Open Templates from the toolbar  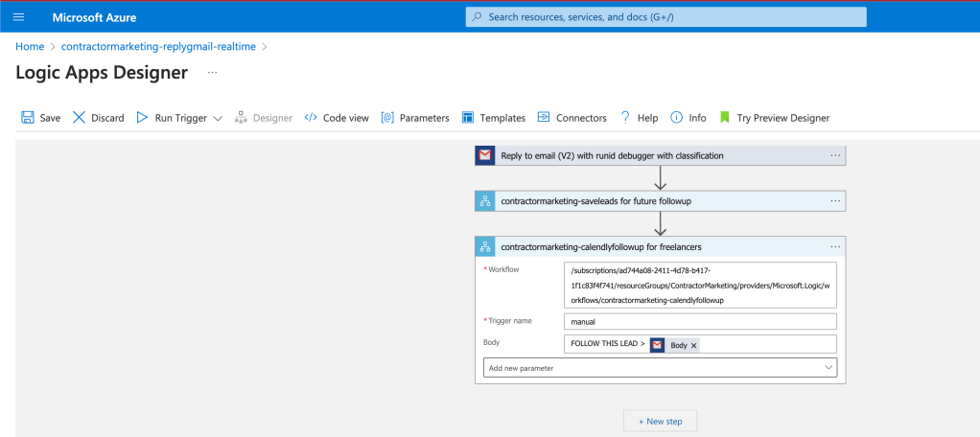coord(494,117)
